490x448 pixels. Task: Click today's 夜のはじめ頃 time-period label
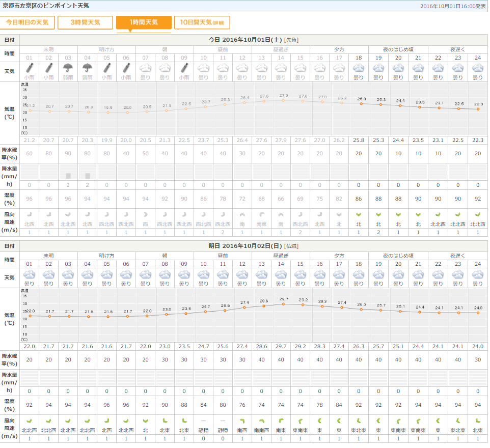(398, 50)
